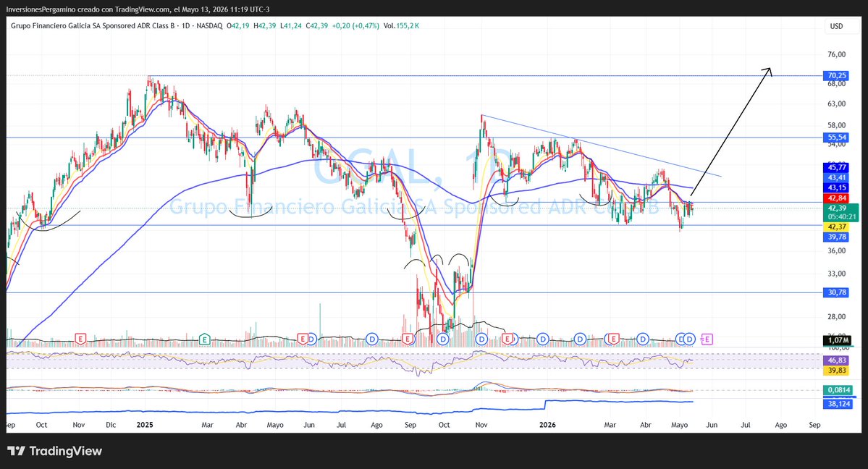Click the purple RSI value 46,83

(836, 360)
